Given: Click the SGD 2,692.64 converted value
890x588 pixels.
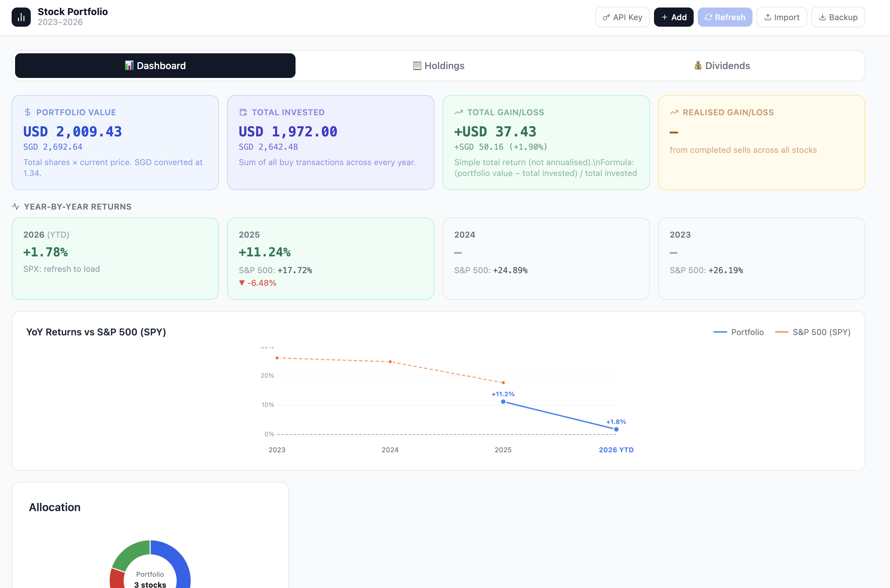Looking at the screenshot, I should coord(53,147).
